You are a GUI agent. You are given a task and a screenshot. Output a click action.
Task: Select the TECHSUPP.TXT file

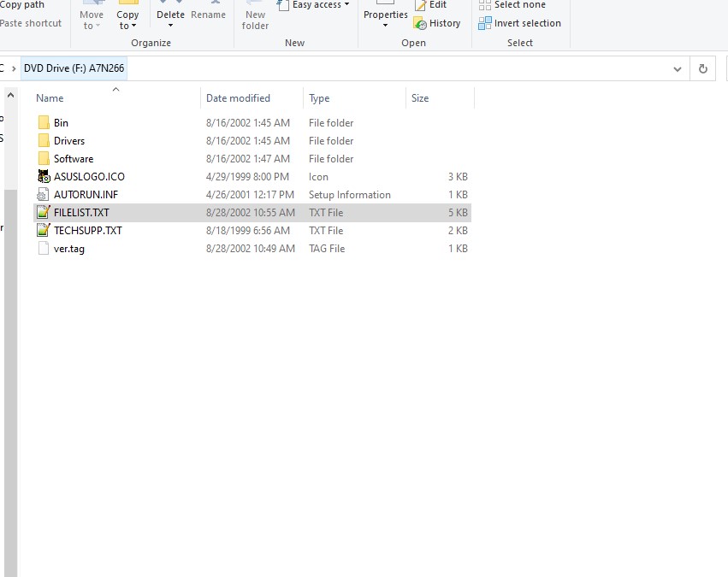coord(87,231)
